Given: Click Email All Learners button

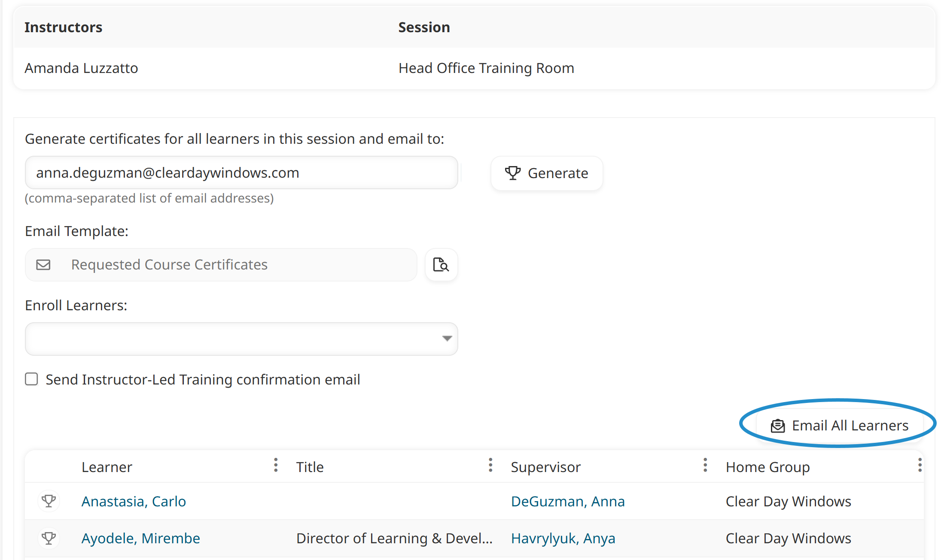Looking at the screenshot, I should pyautogui.click(x=840, y=425).
